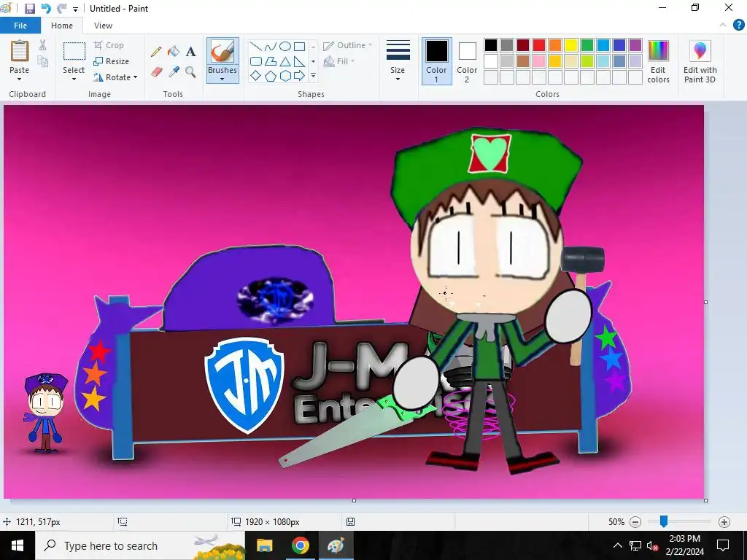Screen dimensions: 747x560
Task: Open the Paste dropdown arrow
Action: pos(20,79)
